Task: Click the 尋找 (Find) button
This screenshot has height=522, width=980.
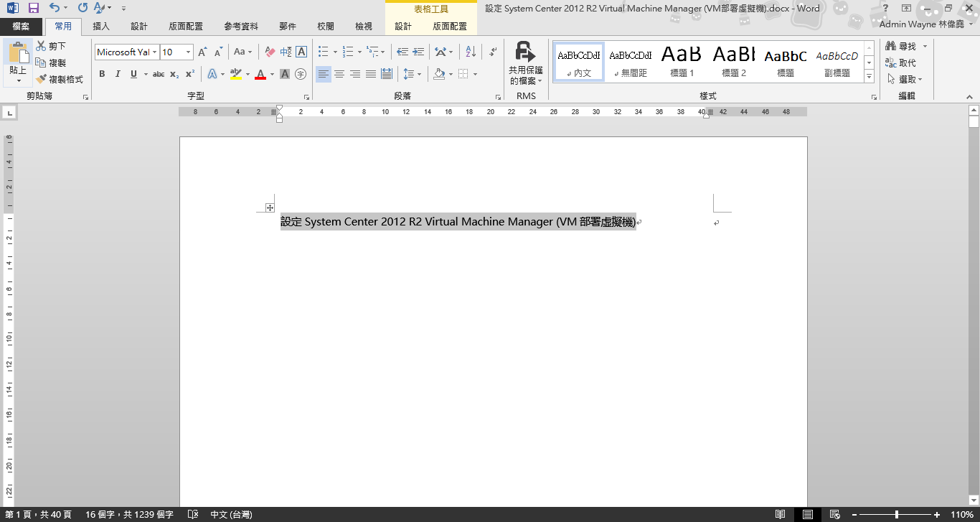Action: [x=906, y=46]
